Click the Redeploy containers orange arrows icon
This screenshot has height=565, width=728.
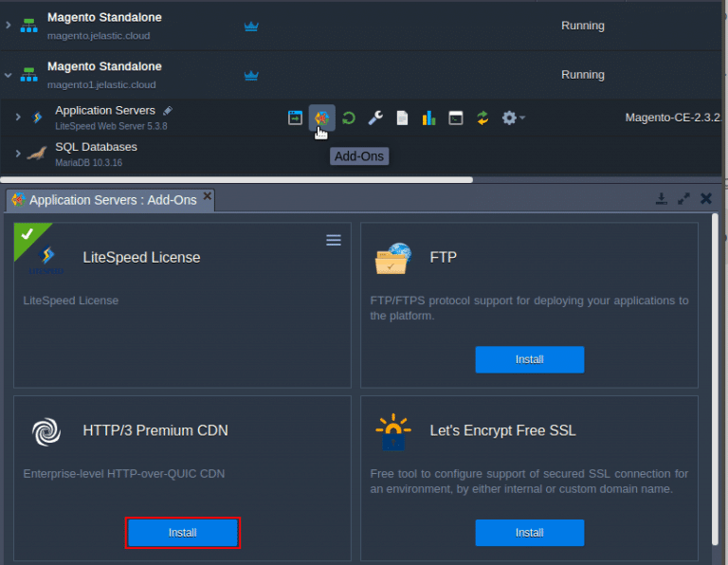pyautogui.click(x=482, y=118)
